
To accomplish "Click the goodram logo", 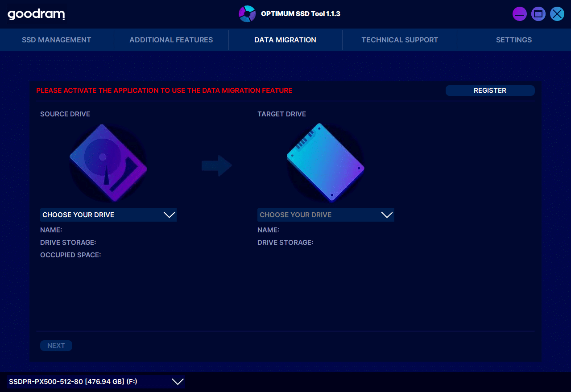I will pos(36,14).
